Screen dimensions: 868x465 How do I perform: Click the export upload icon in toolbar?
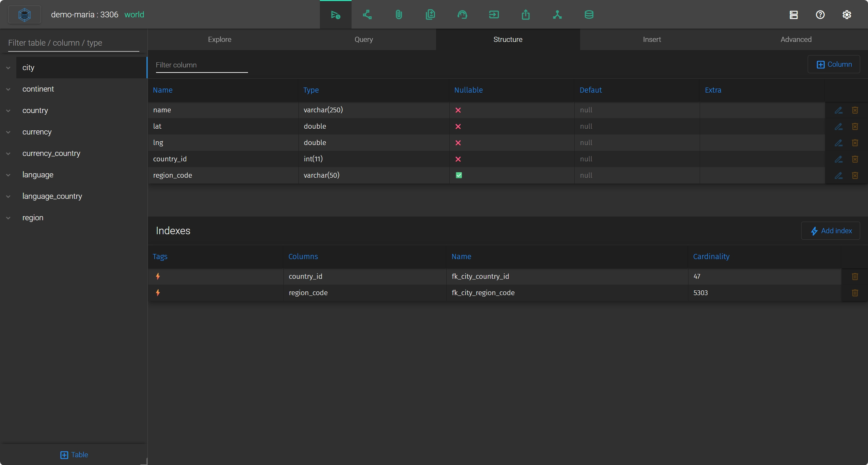point(525,15)
